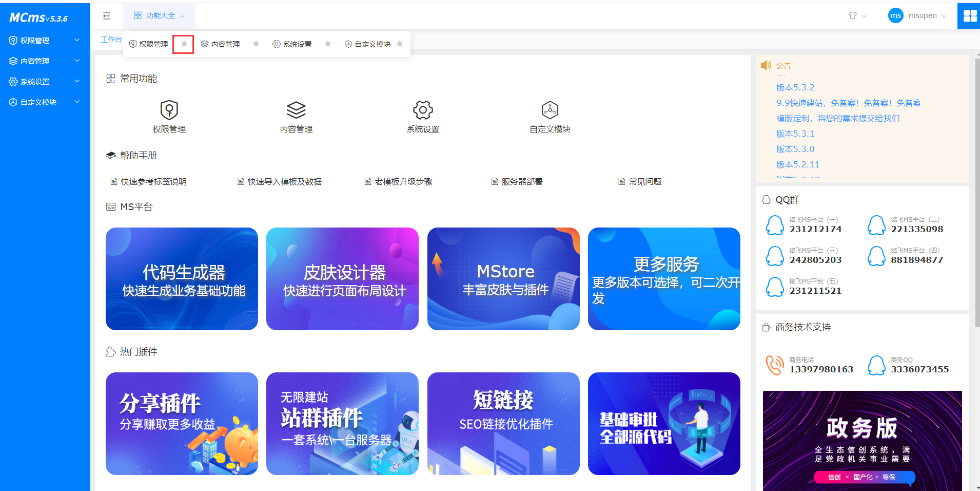Collapse the 功能大全 top menu
Viewport: 980px width, 491px height.
[159, 16]
